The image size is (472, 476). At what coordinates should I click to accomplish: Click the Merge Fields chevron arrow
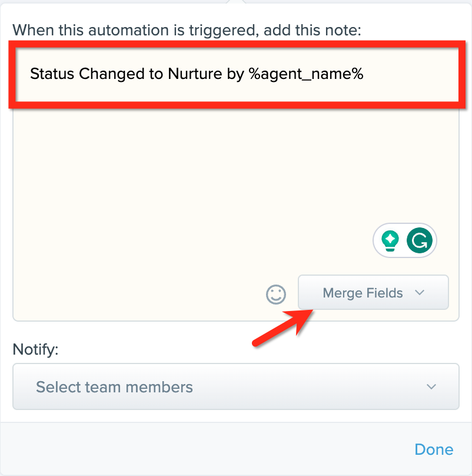420,293
